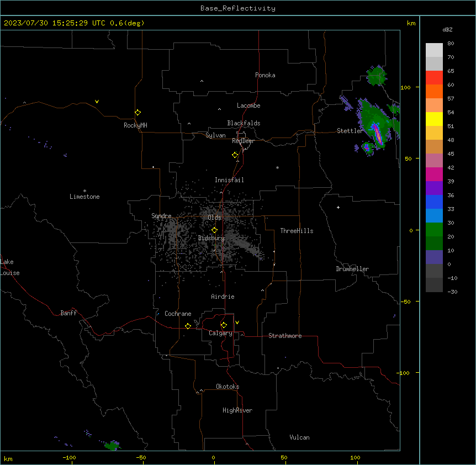Click the yellow V marker northeast of Calgary
The width and height of the screenshot is (476, 465).
coord(237,323)
